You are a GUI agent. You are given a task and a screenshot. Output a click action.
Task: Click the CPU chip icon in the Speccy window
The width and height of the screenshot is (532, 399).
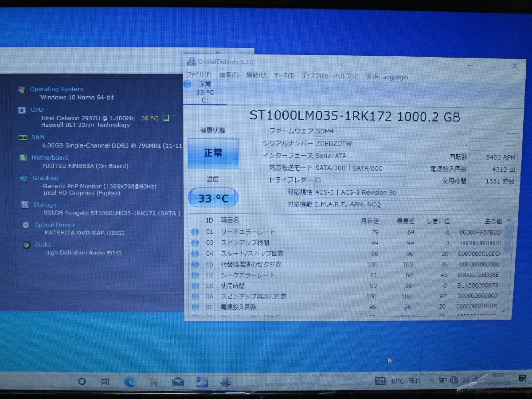tap(21, 110)
